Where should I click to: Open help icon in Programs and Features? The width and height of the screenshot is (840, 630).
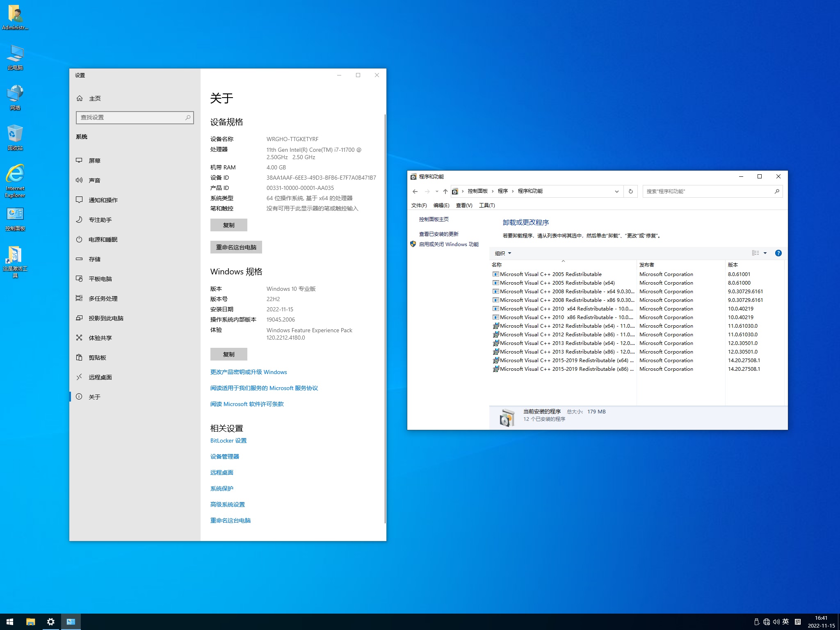778,253
